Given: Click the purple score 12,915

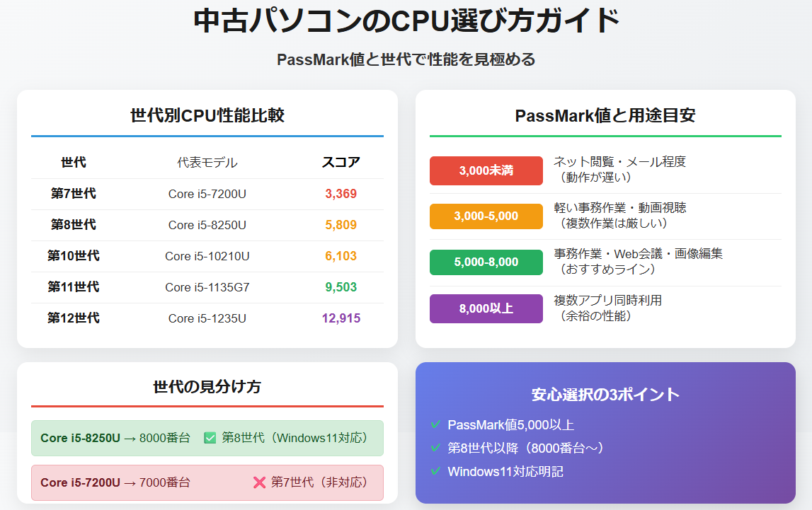Looking at the screenshot, I should (x=341, y=318).
